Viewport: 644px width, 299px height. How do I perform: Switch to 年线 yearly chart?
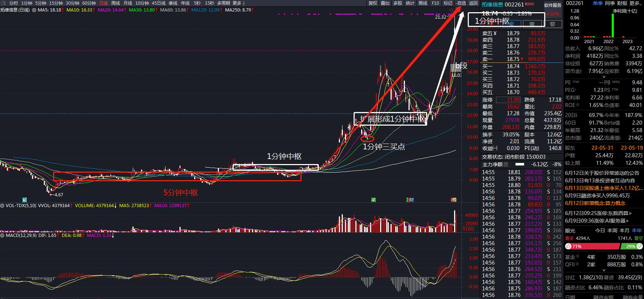pyautogui.click(x=185, y=3)
